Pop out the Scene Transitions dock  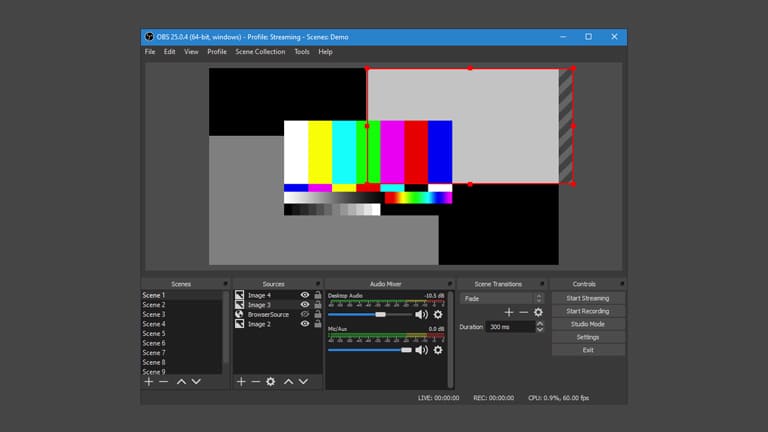542,284
